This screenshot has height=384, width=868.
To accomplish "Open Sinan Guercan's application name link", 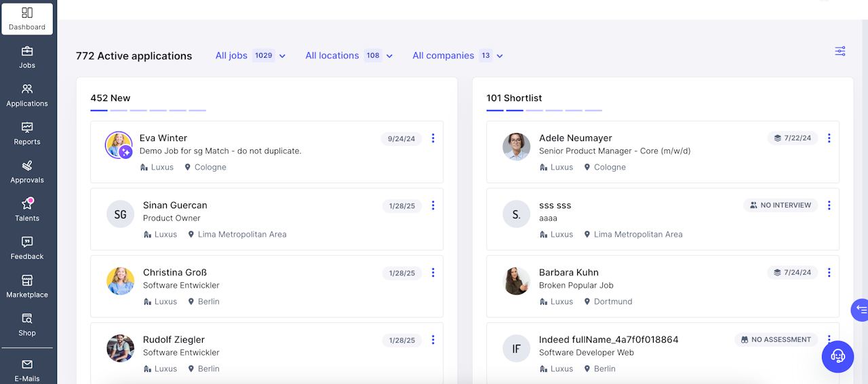I will 175,205.
